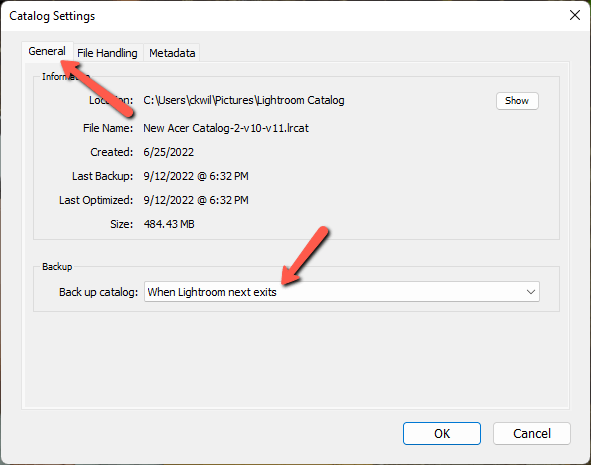Expand the backup frequency chevron arrow
Viewport: 591px width, 465px height.
click(x=531, y=292)
